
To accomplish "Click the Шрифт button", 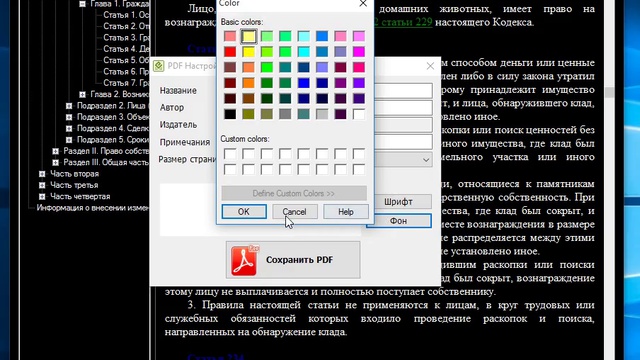I will pyautogui.click(x=398, y=202).
